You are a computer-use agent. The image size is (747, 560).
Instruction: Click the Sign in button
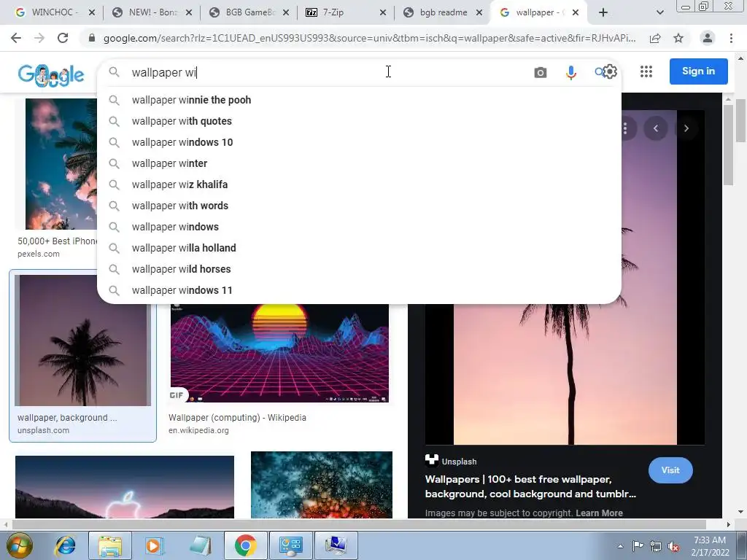pyautogui.click(x=698, y=71)
